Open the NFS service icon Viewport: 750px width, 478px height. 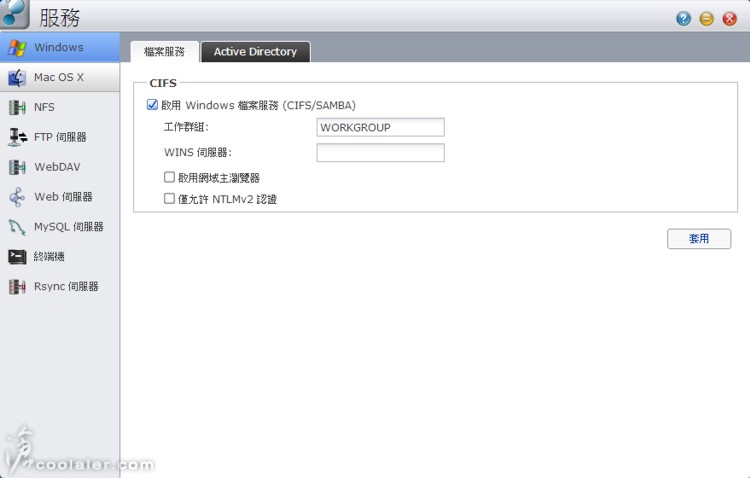click(17, 107)
